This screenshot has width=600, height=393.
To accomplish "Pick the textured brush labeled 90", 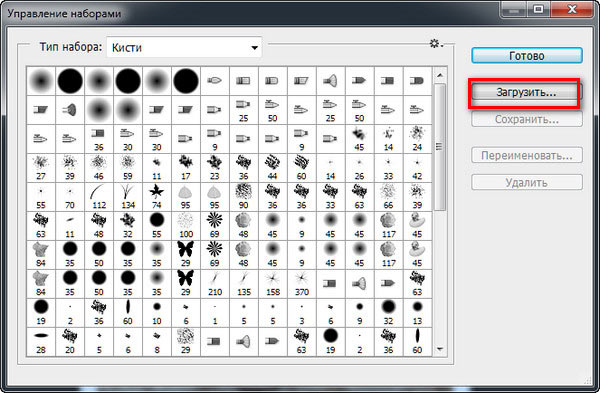I will tap(244, 197).
